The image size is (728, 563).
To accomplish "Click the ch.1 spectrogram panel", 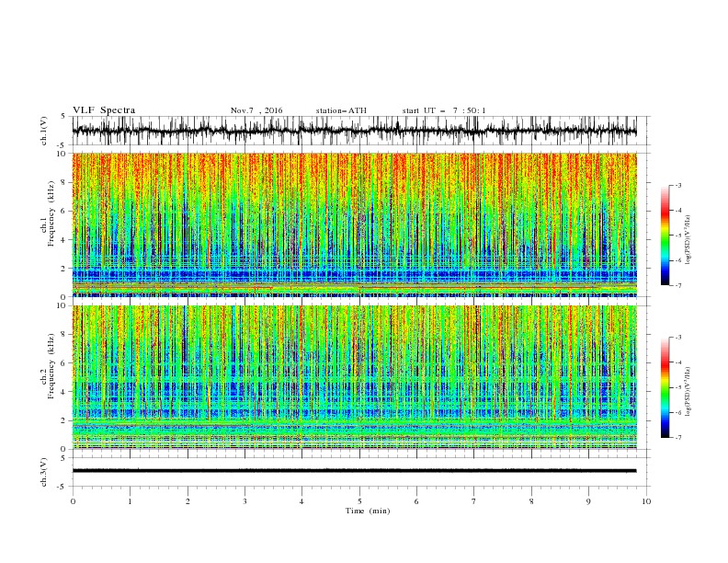I will point(354,224).
